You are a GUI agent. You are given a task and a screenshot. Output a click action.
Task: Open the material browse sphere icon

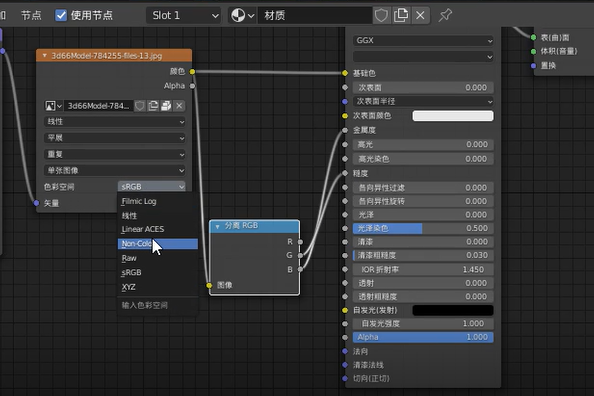242,16
